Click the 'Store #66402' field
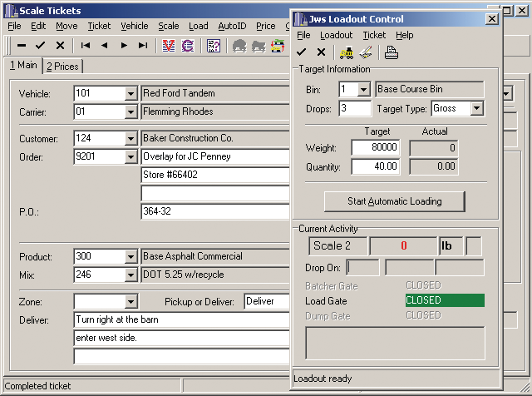The image size is (532, 396). [x=215, y=175]
